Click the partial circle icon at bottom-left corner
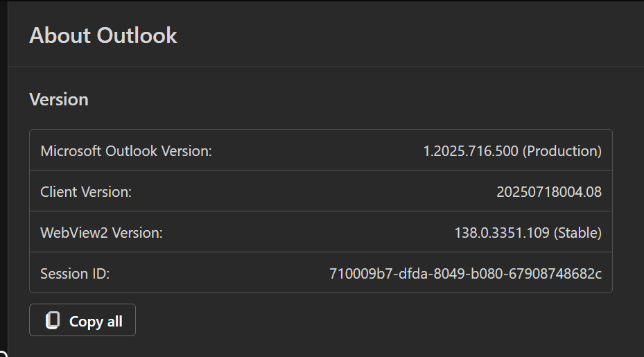Image resolution: width=644 pixels, height=357 pixels. pyautogui.click(x=3, y=353)
